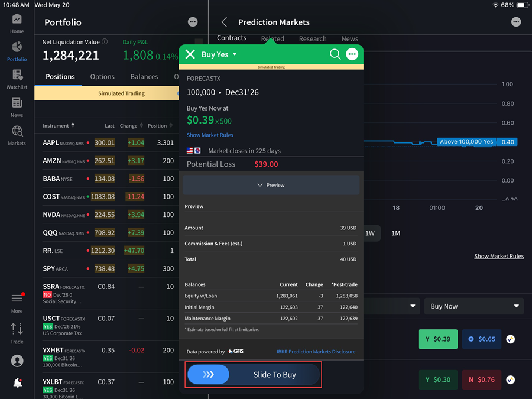Switch to the Balances tab
The width and height of the screenshot is (532, 399).
[x=144, y=77]
